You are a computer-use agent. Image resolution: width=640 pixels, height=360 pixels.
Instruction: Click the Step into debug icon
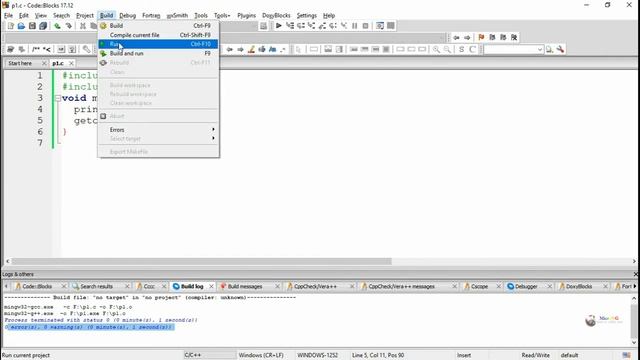click(311, 26)
